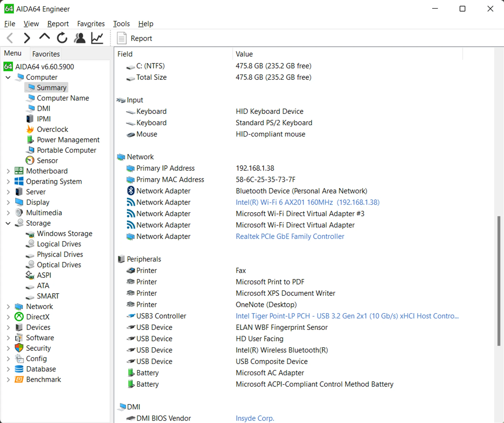Click the Operating System Windows icon
The height and width of the screenshot is (423, 504).
[x=19, y=181]
